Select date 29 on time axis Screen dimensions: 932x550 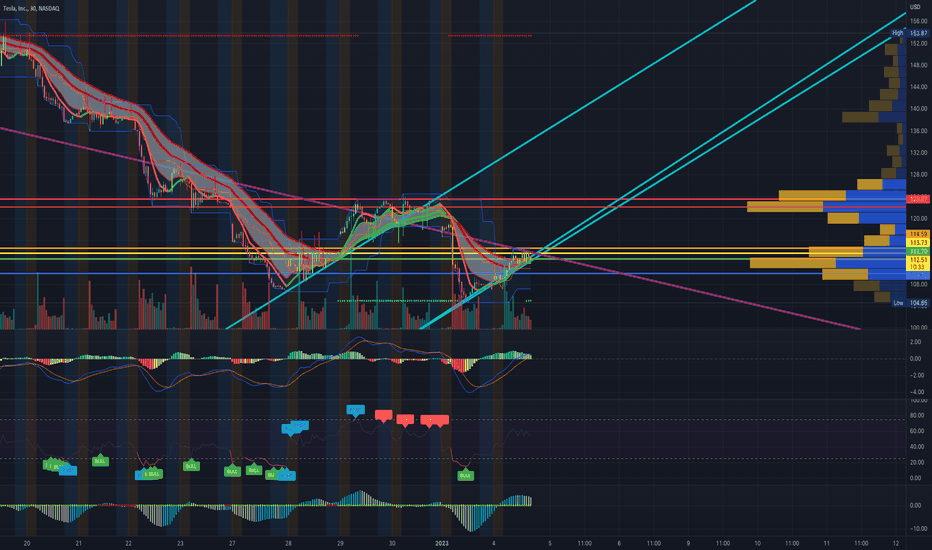340,543
